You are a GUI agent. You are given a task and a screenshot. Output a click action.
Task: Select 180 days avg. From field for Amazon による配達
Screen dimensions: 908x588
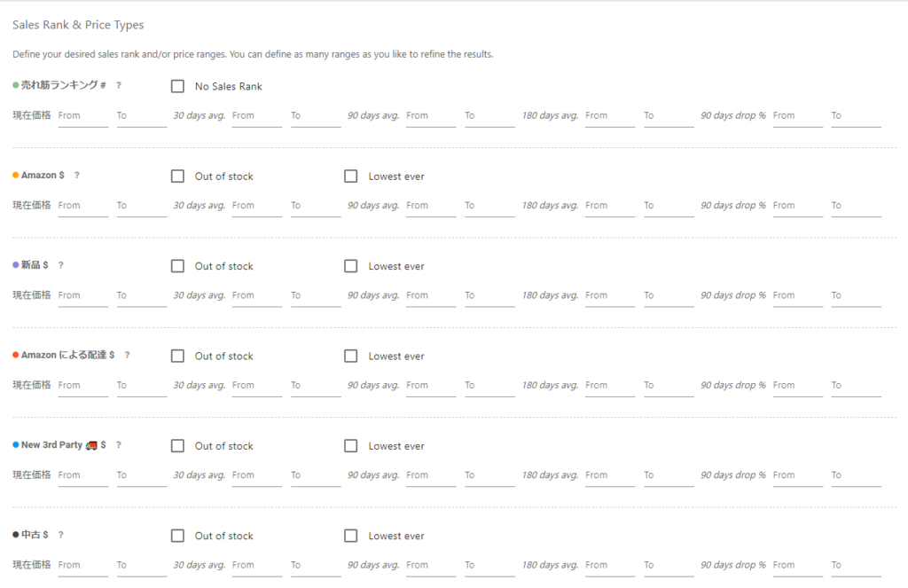tap(609, 386)
